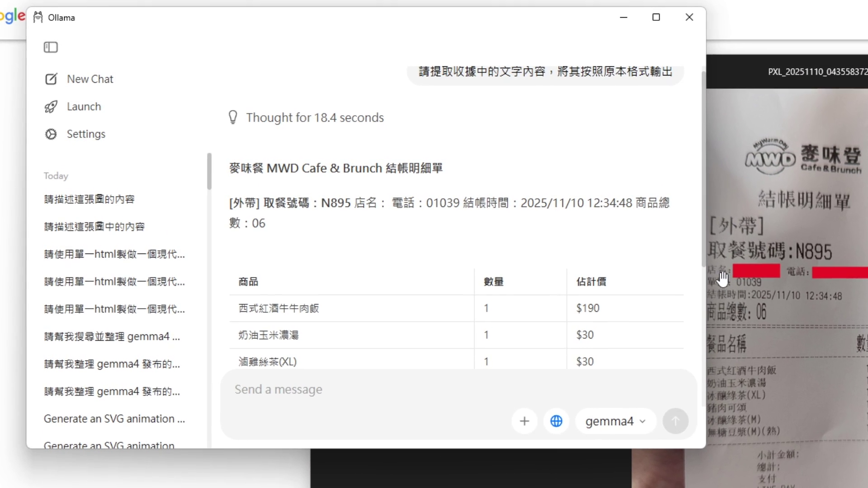Image resolution: width=868 pixels, height=488 pixels.
Task: Minimize the Ollama window
Action: tap(623, 17)
